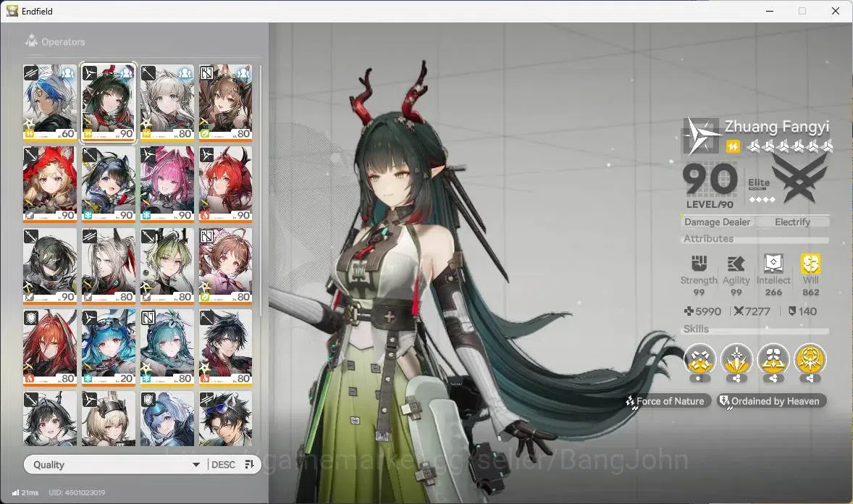Click the Electrify tag
Screen dimensions: 853x504
[x=792, y=222]
